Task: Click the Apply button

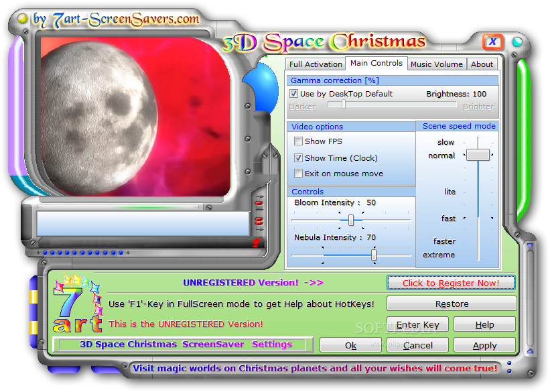Action: [x=484, y=345]
